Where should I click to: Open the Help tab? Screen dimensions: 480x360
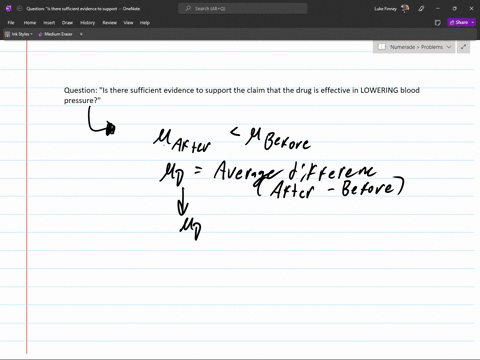145,23
